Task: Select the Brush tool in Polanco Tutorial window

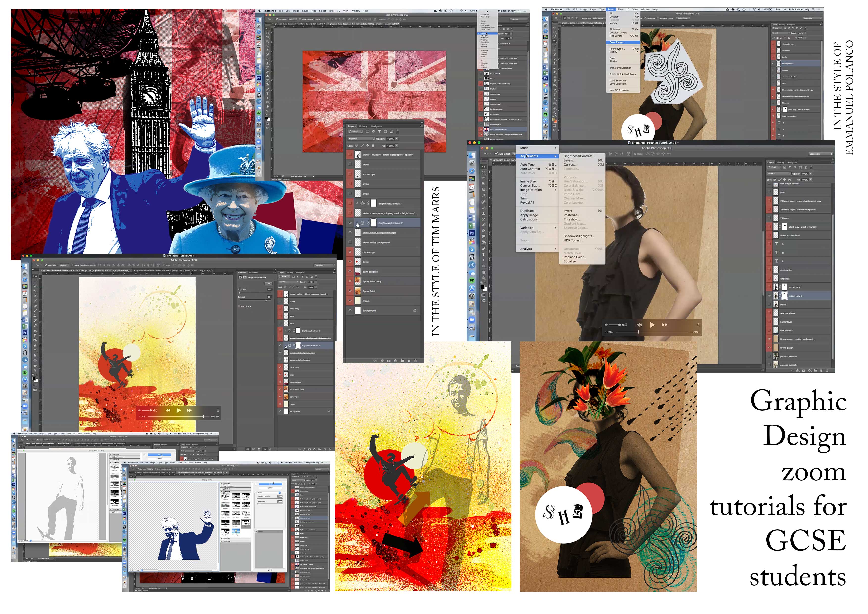Action: pos(483,208)
